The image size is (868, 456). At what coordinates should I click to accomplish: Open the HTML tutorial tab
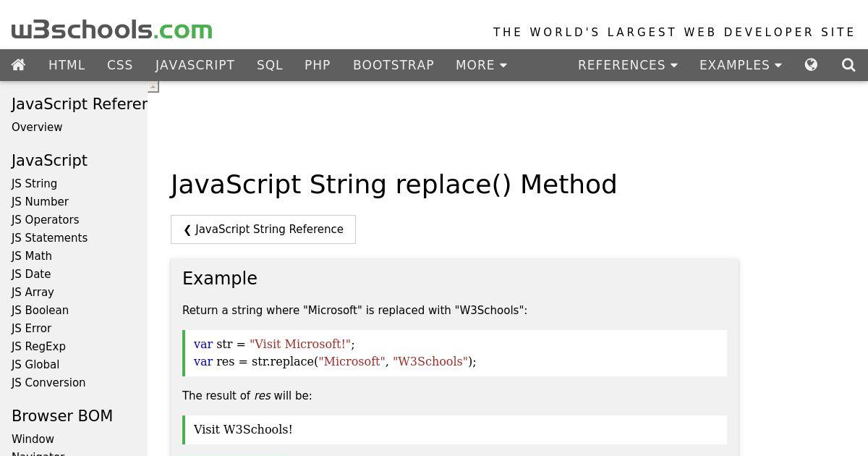click(67, 65)
